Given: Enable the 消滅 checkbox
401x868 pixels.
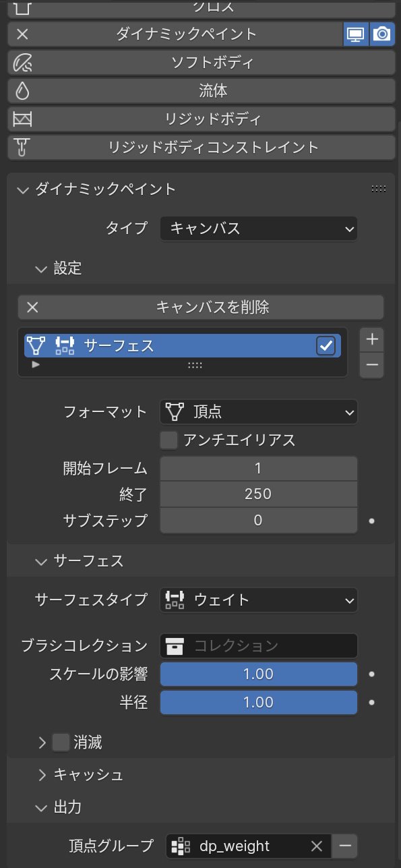Looking at the screenshot, I should [61, 743].
